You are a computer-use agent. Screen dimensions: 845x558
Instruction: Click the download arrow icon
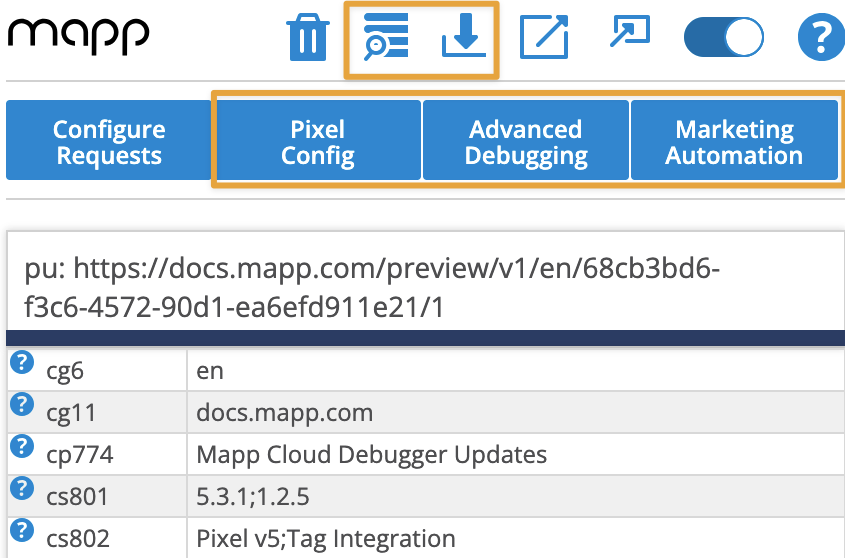click(x=464, y=36)
